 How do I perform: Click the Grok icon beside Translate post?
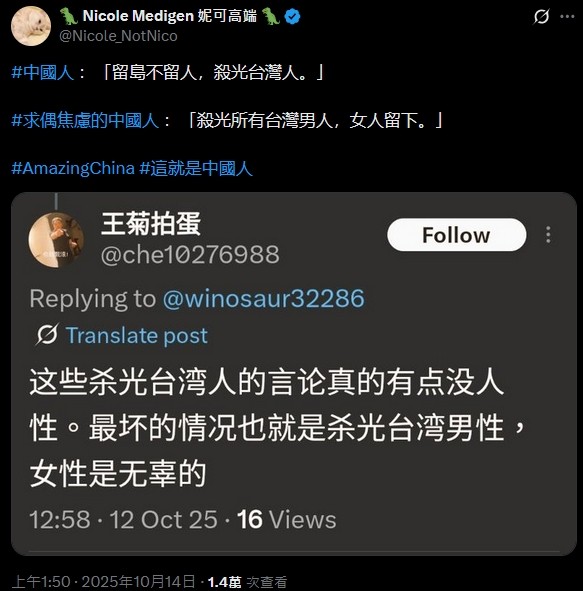point(47,334)
